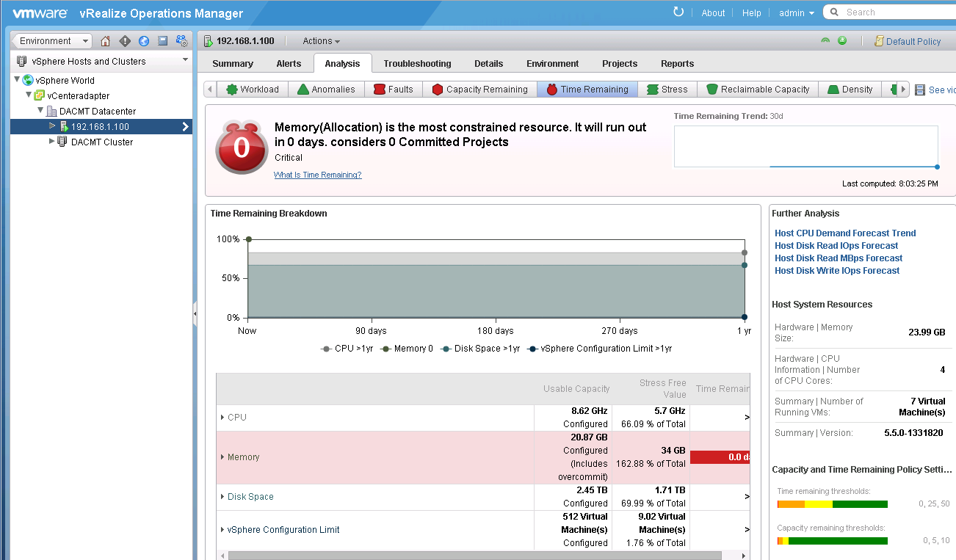Expand the CPU row in breakdown table

[x=222, y=417]
